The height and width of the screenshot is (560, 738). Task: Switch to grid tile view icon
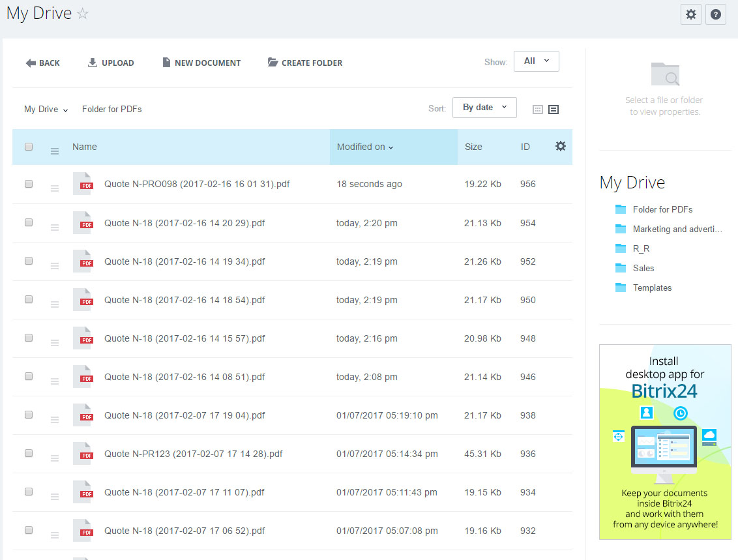pyautogui.click(x=538, y=110)
